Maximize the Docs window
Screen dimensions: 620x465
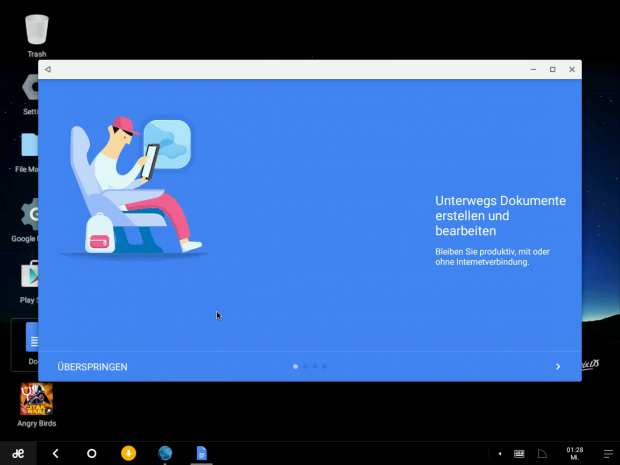[x=552, y=69]
